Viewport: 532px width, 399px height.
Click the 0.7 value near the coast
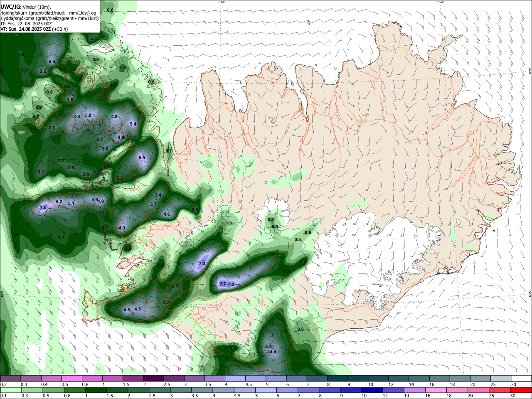click(169, 151)
